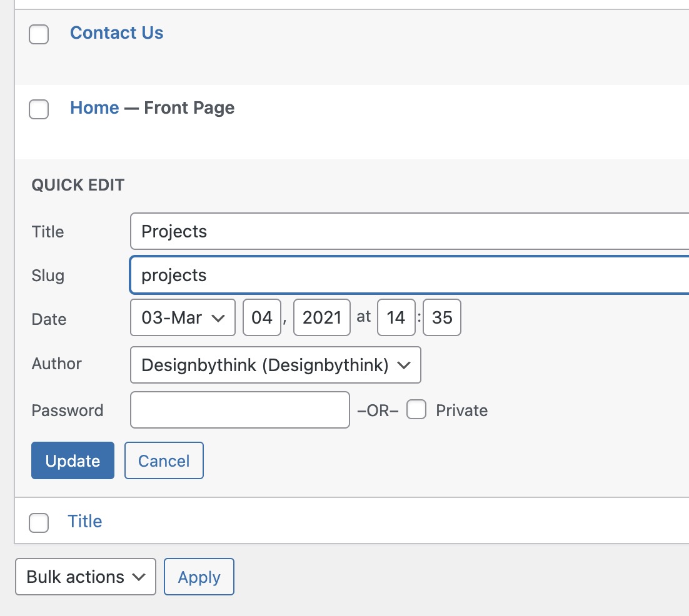Cancel the quick edit
The height and width of the screenshot is (616, 689).
(164, 460)
